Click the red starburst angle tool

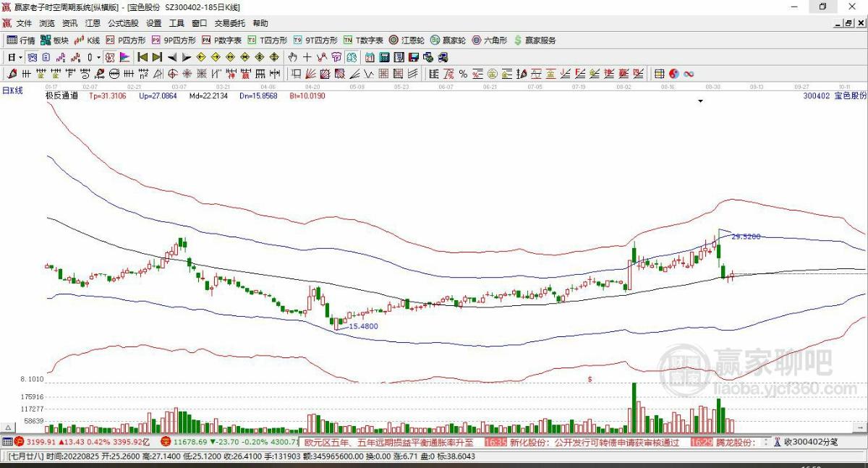[x=187, y=73]
